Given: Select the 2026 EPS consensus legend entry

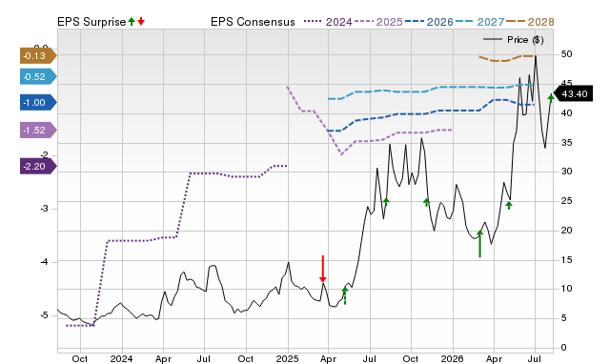Looking at the screenshot, I should coord(429,22).
